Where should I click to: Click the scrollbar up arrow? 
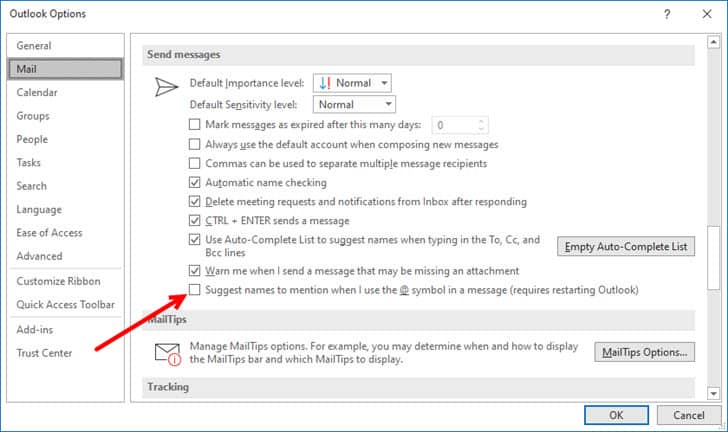click(714, 42)
